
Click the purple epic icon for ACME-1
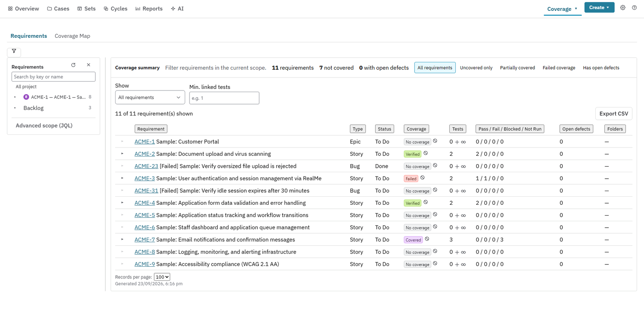pyautogui.click(x=26, y=97)
